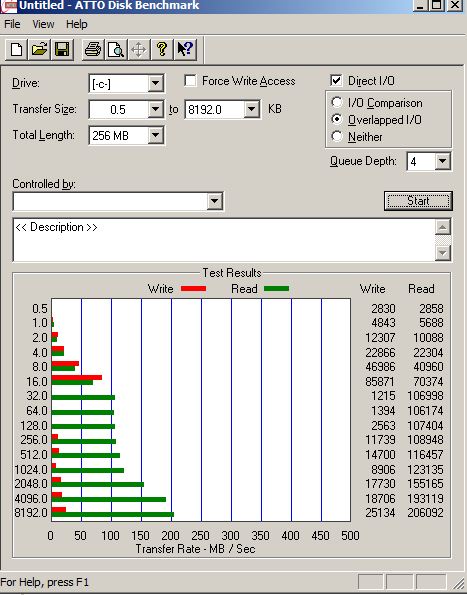The height and width of the screenshot is (595, 467).
Task: Click the Open folder toolbar icon
Action: pyautogui.click(x=39, y=49)
